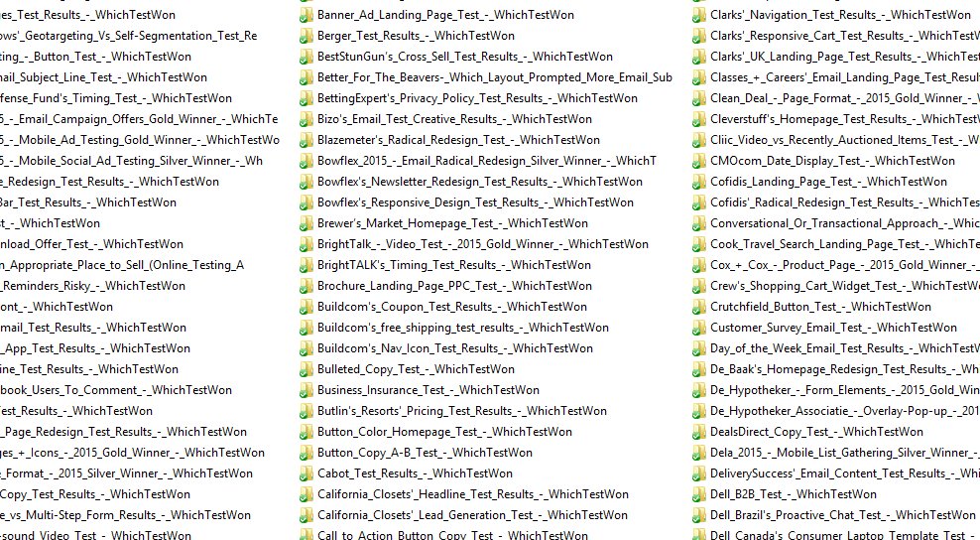Select partial file name e_vs_Multi-Step_Form_Results_-_WhichTestWon

[126, 515]
